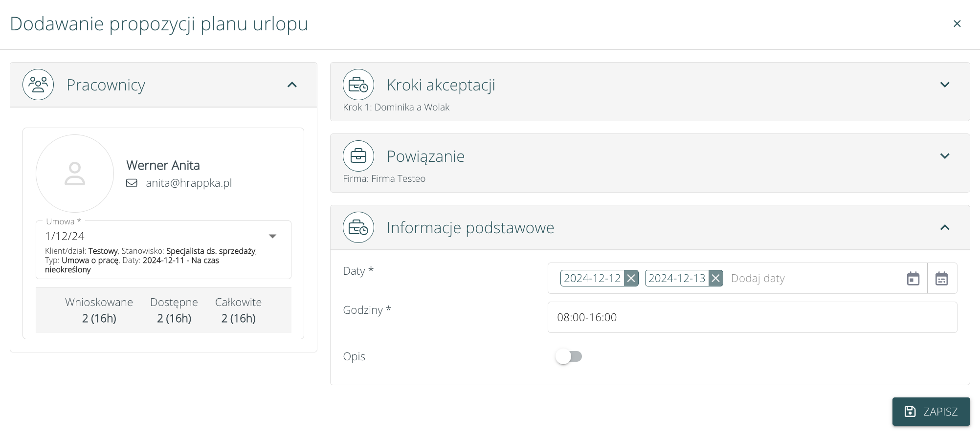This screenshot has width=980, height=438.
Task: Enable the Opis toggle switch
Action: 569,356
